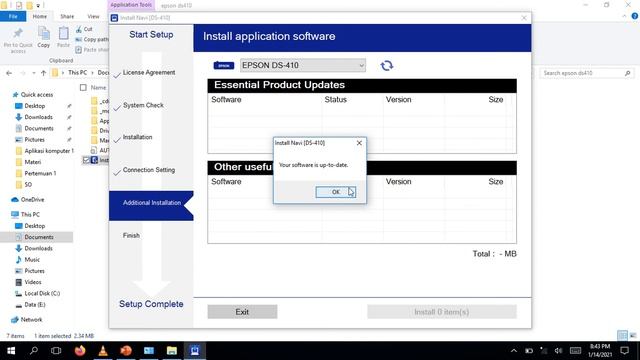Select the License Agreement step

point(149,73)
